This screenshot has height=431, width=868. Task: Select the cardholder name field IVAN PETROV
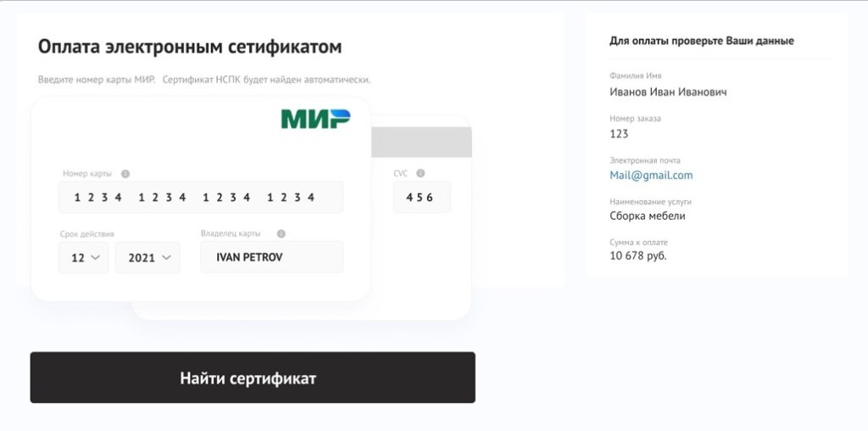point(271,257)
